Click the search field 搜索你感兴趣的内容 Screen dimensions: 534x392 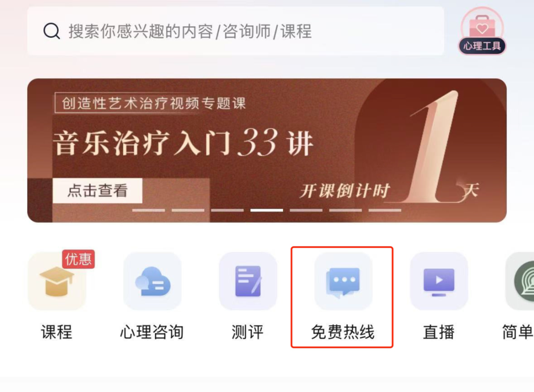pos(236,31)
